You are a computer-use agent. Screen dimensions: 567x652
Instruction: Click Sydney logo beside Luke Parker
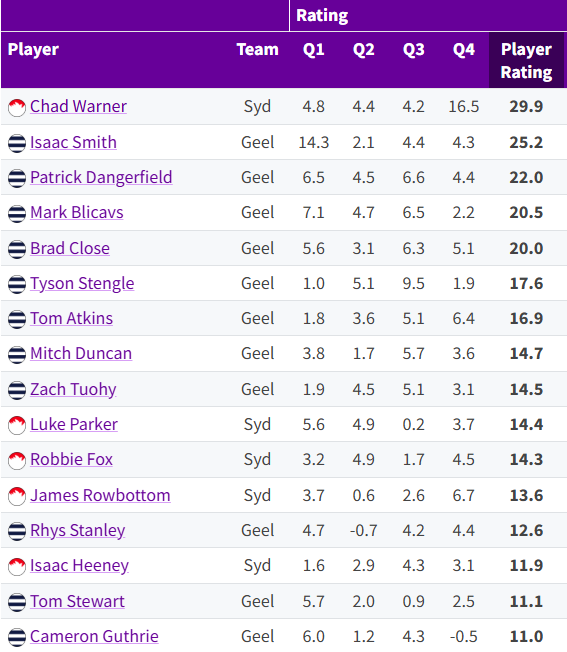tap(17, 425)
